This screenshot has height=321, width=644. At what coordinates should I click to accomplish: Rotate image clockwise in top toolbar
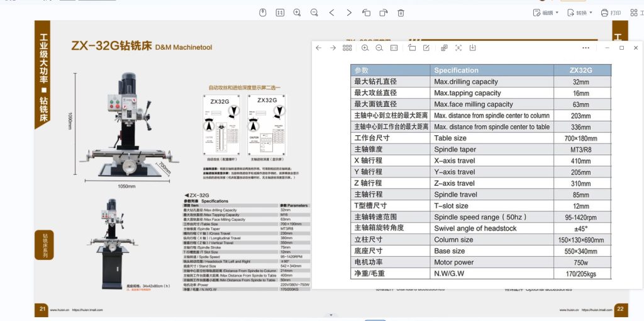(383, 13)
